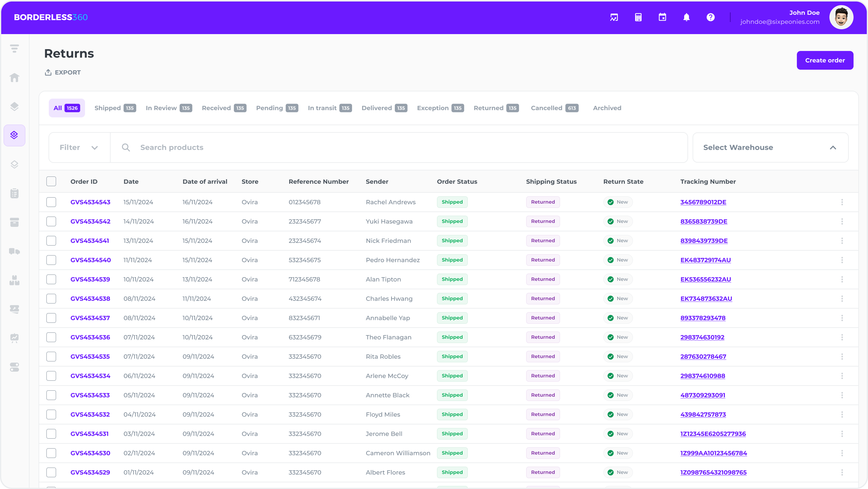The image size is (868, 489).
Task: Click the calendar icon in header
Action: pyautogui.click(x=662, y=17)
